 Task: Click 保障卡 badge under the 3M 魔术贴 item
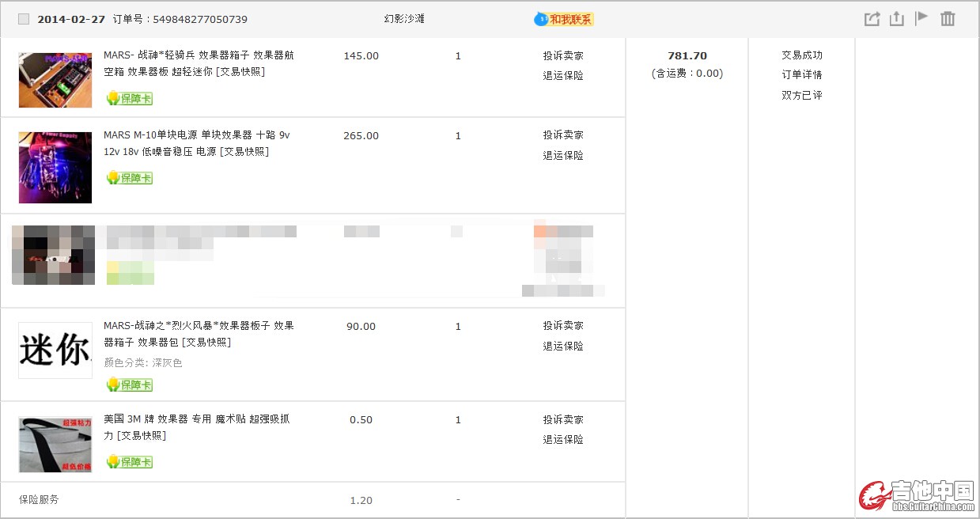(x=130, y=461)
